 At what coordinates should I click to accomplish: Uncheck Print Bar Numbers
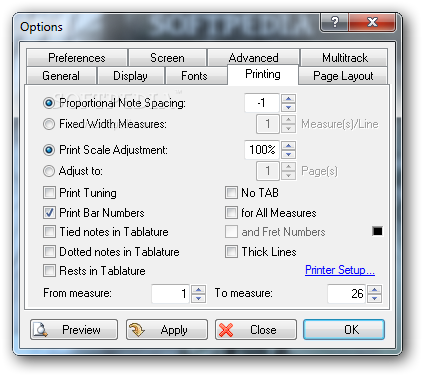point(49,213)
